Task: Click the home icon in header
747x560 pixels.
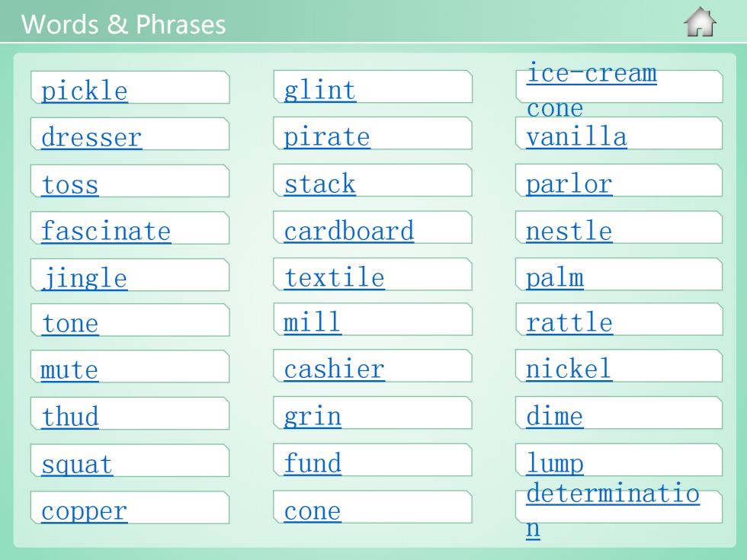Action: (700, 22)
